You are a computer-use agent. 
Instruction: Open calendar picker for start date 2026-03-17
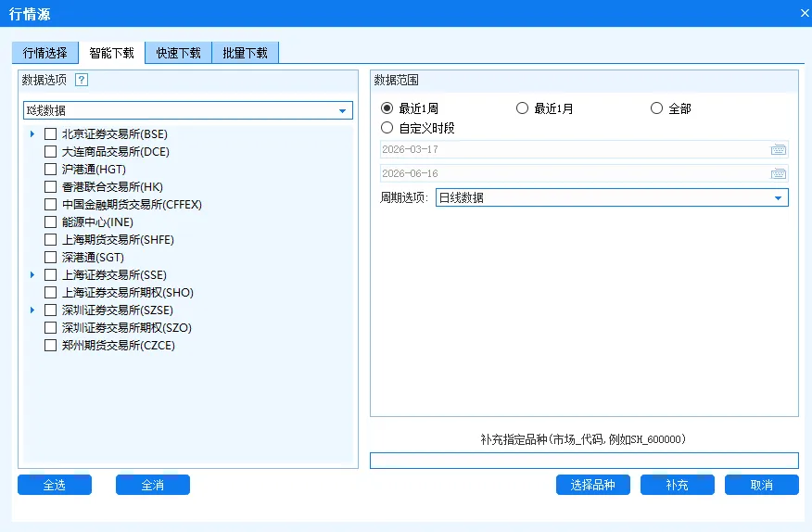pyautogui.click(x=779, y=150)
